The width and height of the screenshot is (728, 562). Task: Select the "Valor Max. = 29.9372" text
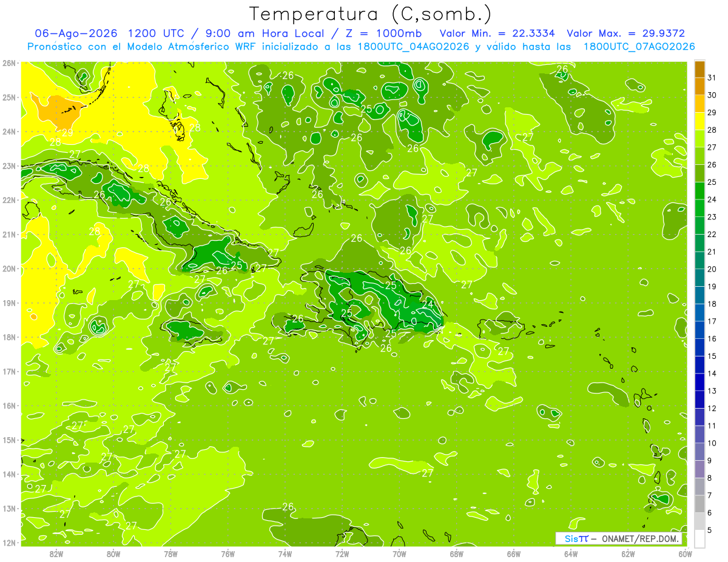(626, 33)
